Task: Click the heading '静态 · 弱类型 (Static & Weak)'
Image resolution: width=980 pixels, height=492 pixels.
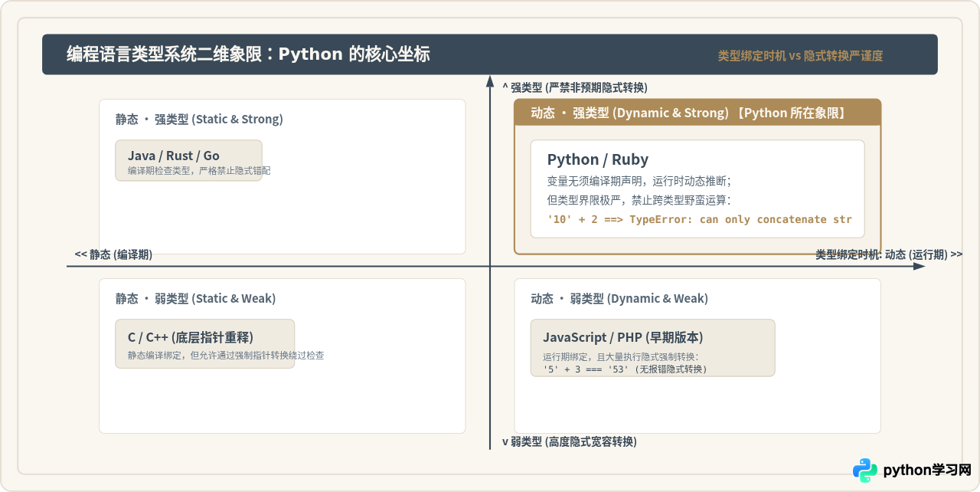Action: [x=196, y=299]
